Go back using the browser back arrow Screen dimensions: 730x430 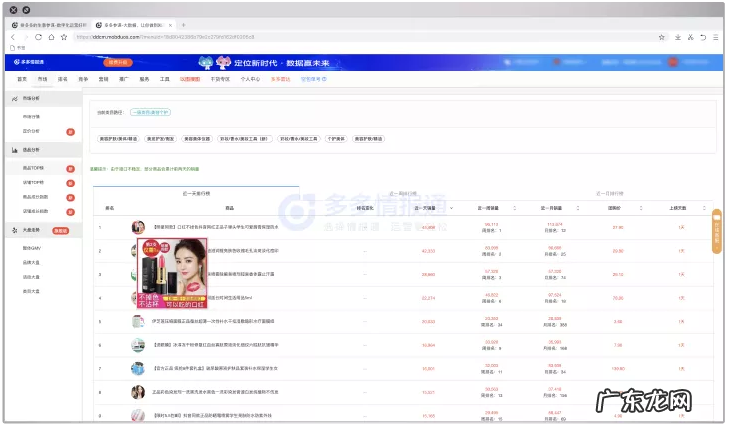pyautogui.click(x=13, y=37)
